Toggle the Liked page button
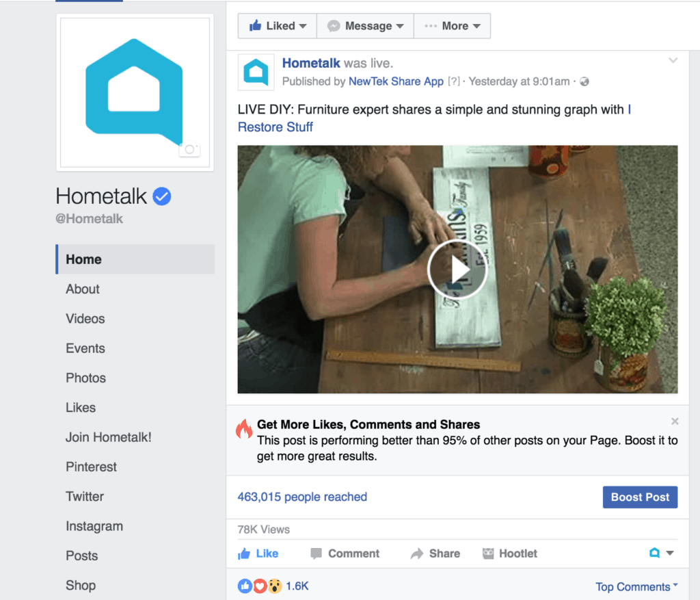 point(278,26)
